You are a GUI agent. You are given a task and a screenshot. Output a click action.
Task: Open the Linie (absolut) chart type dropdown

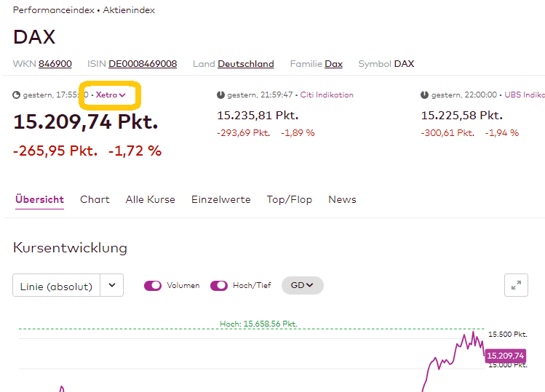111,286
